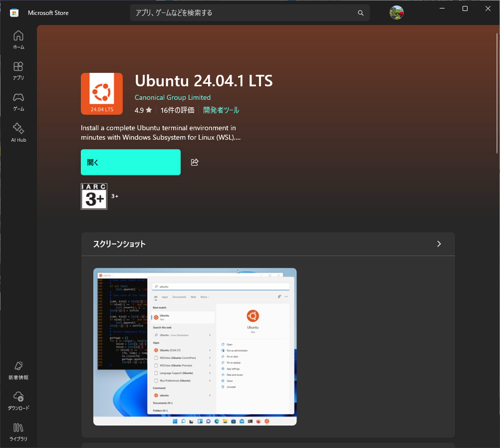Open the user profile avatar
This screenshot has width=500, height=448.
[397, 13]
